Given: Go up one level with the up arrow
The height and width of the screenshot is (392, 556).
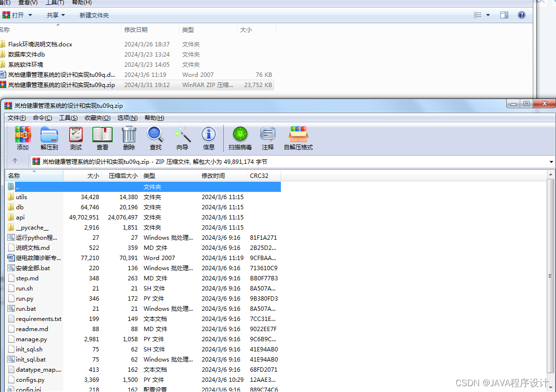Looking at the screenshot, I should coord(15,161).
